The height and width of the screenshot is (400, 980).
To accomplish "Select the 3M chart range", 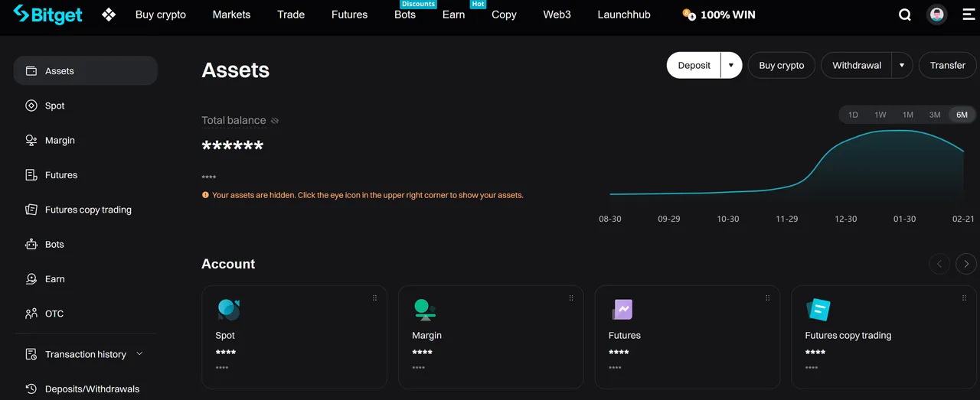I will (x=935, y=115).
